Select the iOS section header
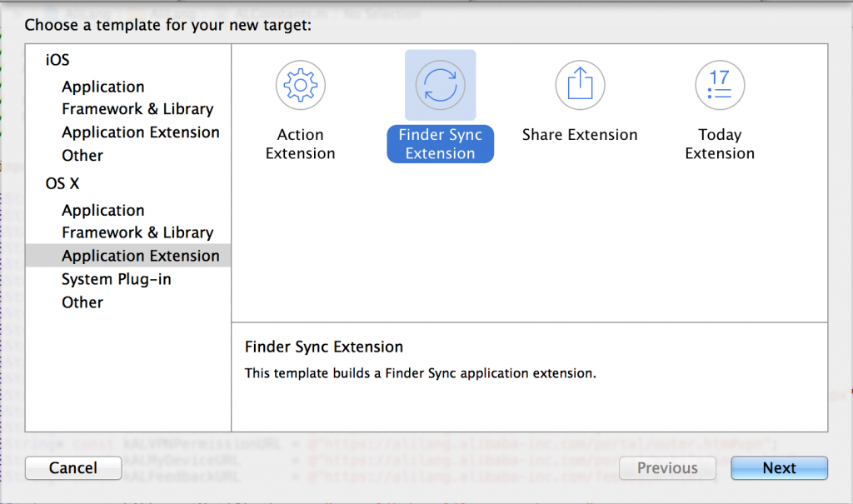This screenshot has height=504, width=853. pyautogui.click(x=57, y=60)
